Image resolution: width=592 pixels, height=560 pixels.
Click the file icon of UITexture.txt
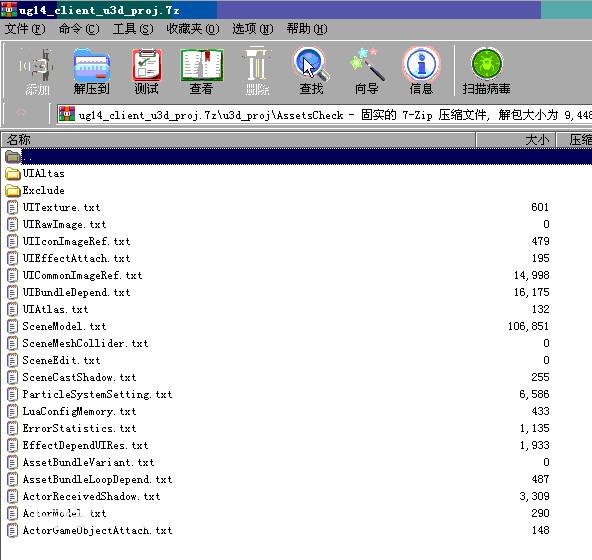(12, 207)
